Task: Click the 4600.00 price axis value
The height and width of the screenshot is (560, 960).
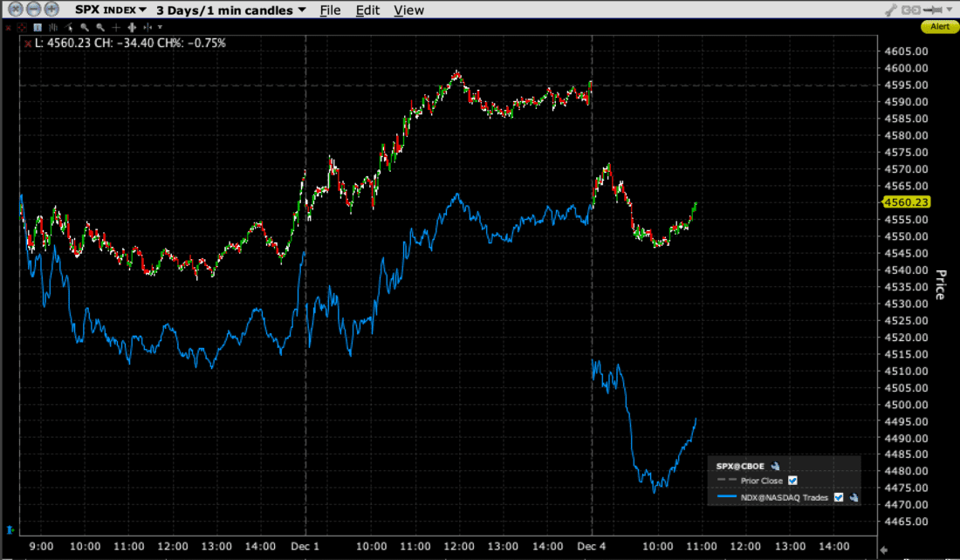Action: pos(906,68)
